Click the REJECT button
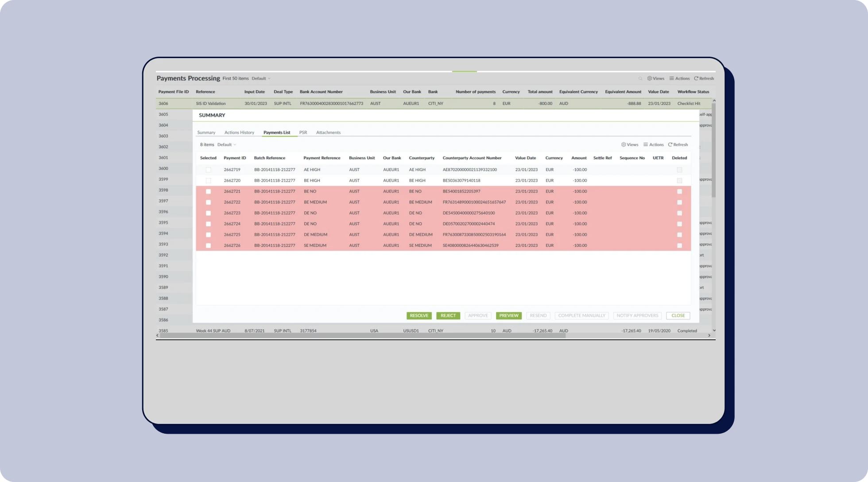Viewport: 868px width, 482px height. pos(448,315)
